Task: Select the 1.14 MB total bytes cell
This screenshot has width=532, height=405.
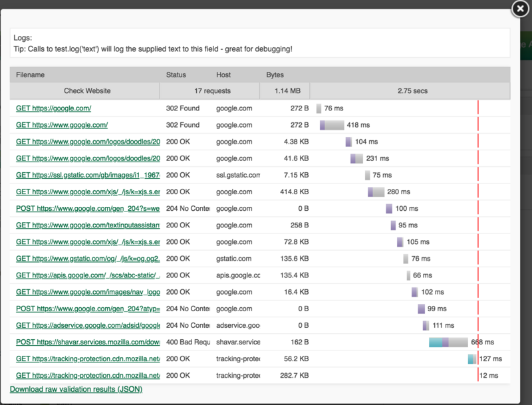Action: pos(285,91)
